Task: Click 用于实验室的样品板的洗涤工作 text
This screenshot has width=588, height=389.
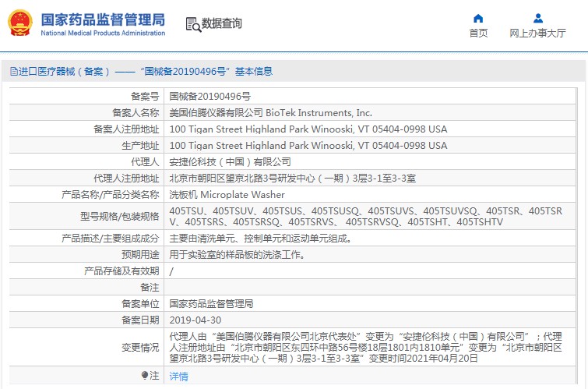Action: coord(238,255)
